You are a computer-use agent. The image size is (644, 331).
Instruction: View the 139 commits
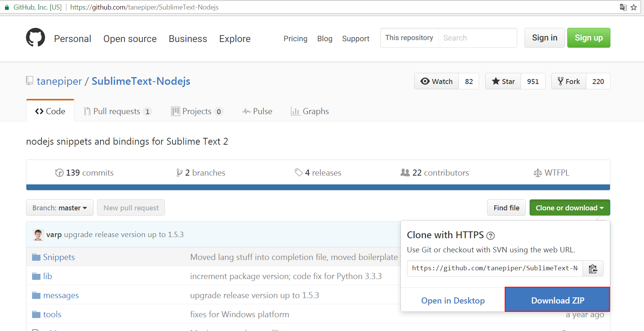click(x=84, y=173)
